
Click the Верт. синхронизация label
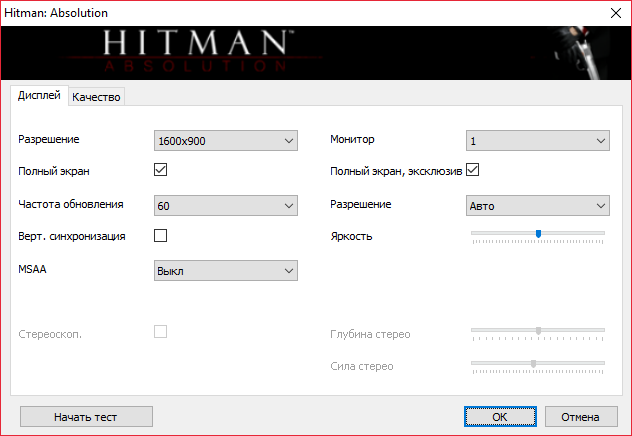pyautogui.click(x=72, y=237)
